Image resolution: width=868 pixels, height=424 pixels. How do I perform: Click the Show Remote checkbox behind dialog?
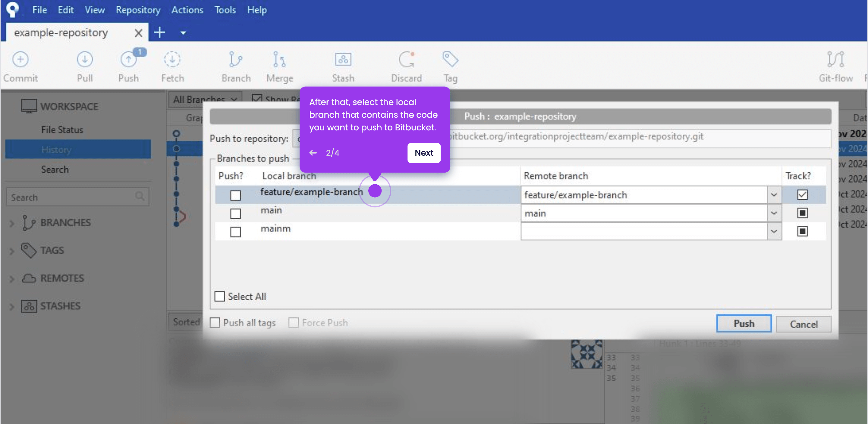pyautogui.click(x=257, y=99)
